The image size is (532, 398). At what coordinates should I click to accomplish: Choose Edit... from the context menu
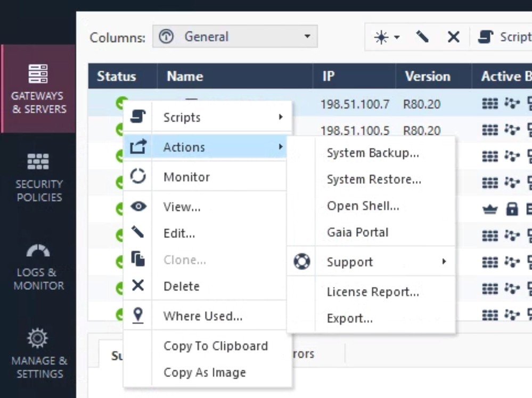click(206, 233)
